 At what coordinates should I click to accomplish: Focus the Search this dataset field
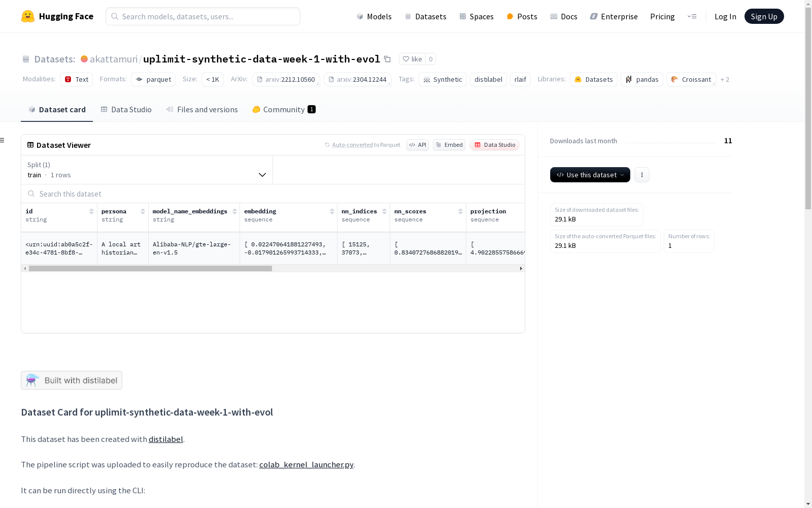(x=273, y=194)
